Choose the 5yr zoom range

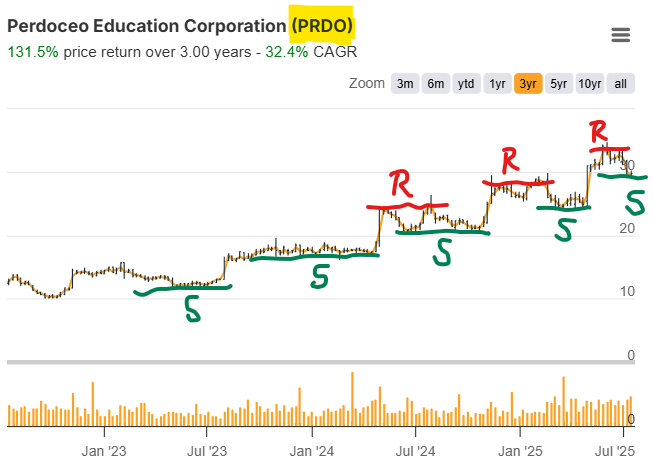tap(559, 84)
